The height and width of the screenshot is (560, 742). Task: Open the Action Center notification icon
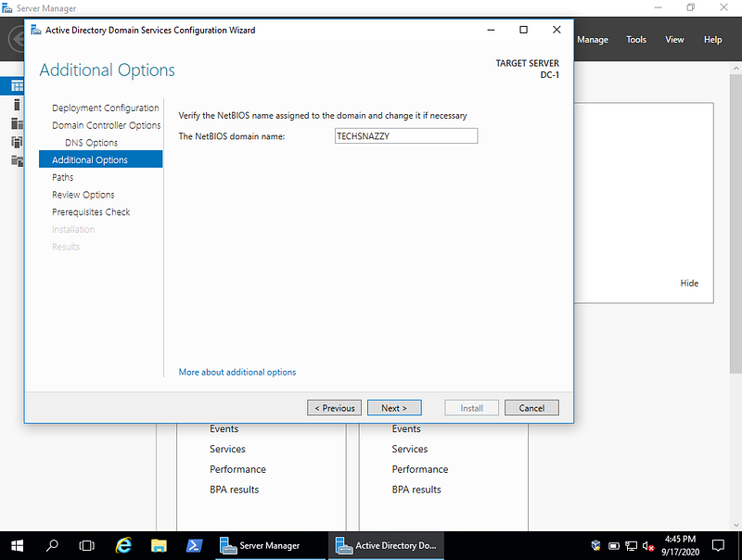pyautogui.click(x=718, y=545)
